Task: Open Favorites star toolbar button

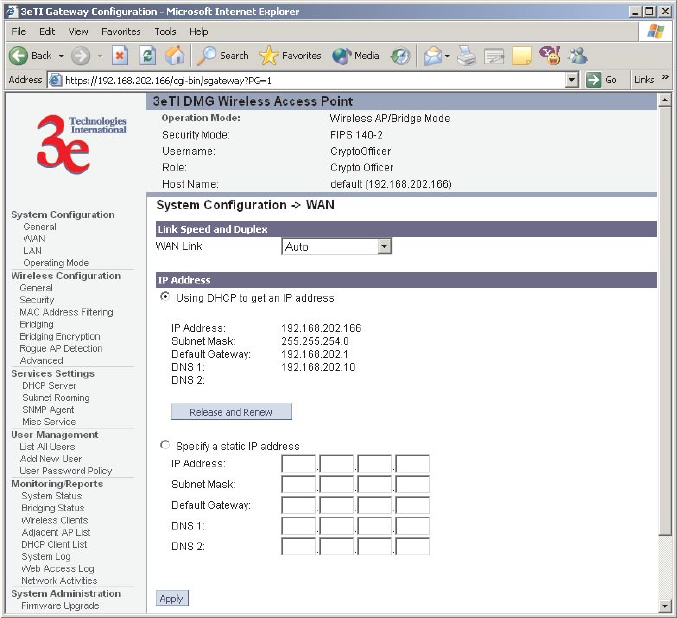Action: (290, 56)
